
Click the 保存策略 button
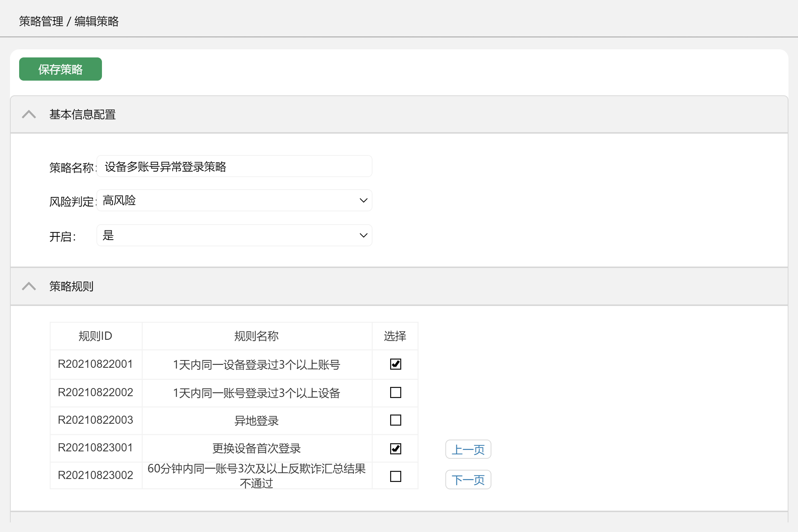[x=60, y=69]
